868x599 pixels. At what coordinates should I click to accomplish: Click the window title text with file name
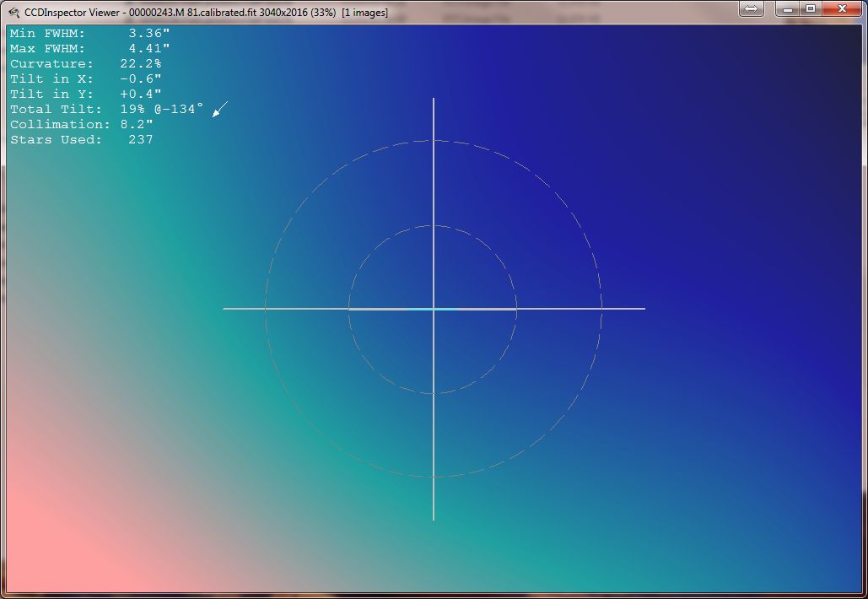coord(206,12)
